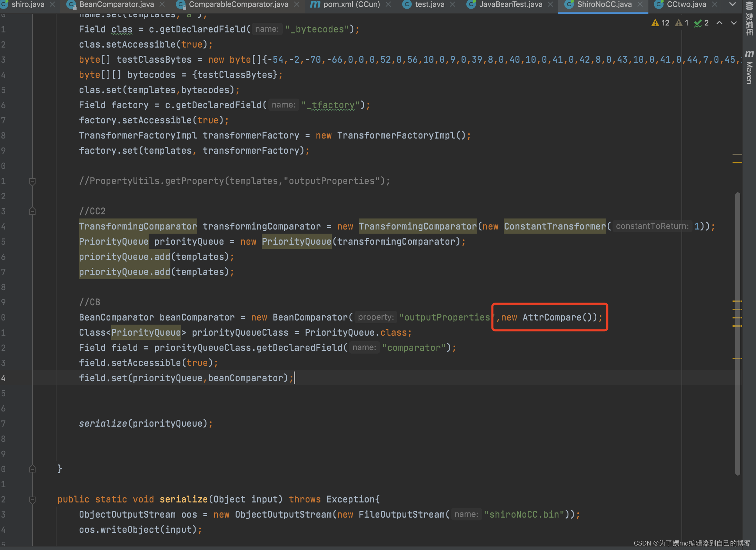
Task: Click clas.set(templates,bytecodes) statement
Action: pyautogui.click(x=159, y=90)
